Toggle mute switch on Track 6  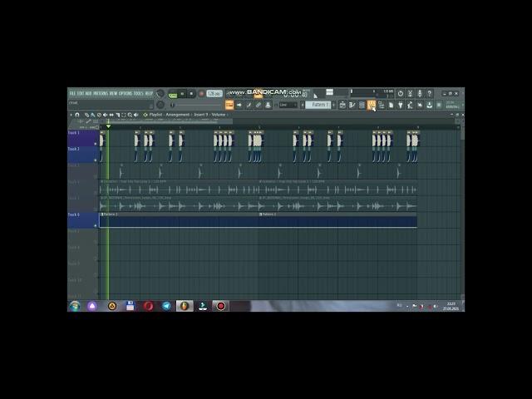[x=96, y=225]
